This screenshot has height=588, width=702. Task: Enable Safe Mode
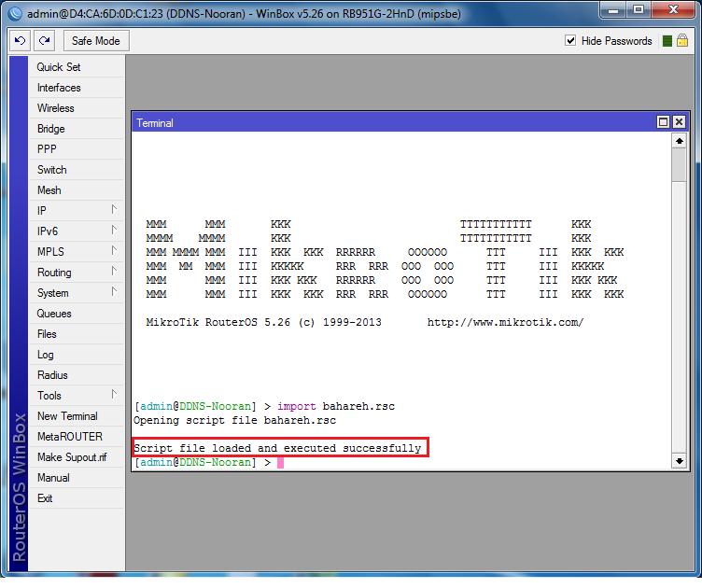click(x=96, y=41)
